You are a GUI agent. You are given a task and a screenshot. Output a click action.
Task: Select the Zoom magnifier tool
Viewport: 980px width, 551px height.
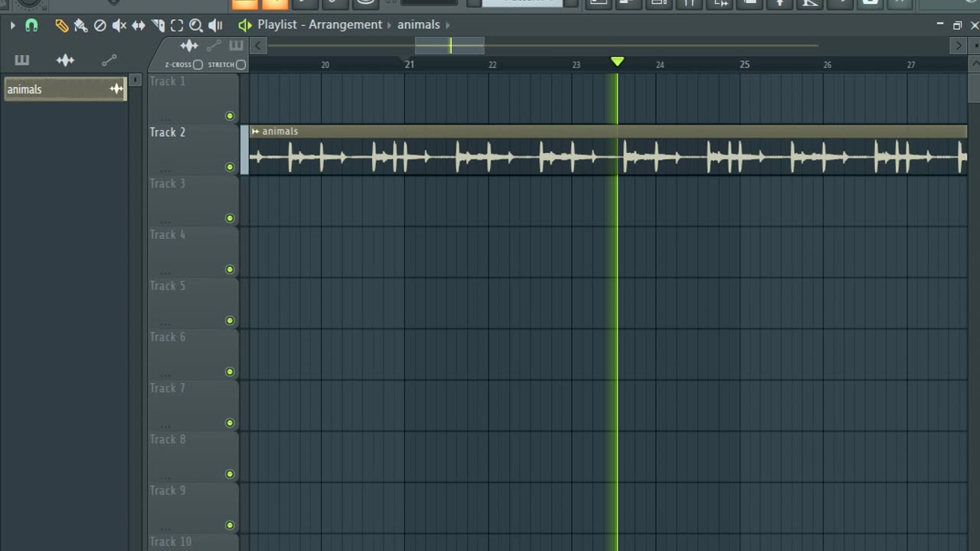point(196,25)
